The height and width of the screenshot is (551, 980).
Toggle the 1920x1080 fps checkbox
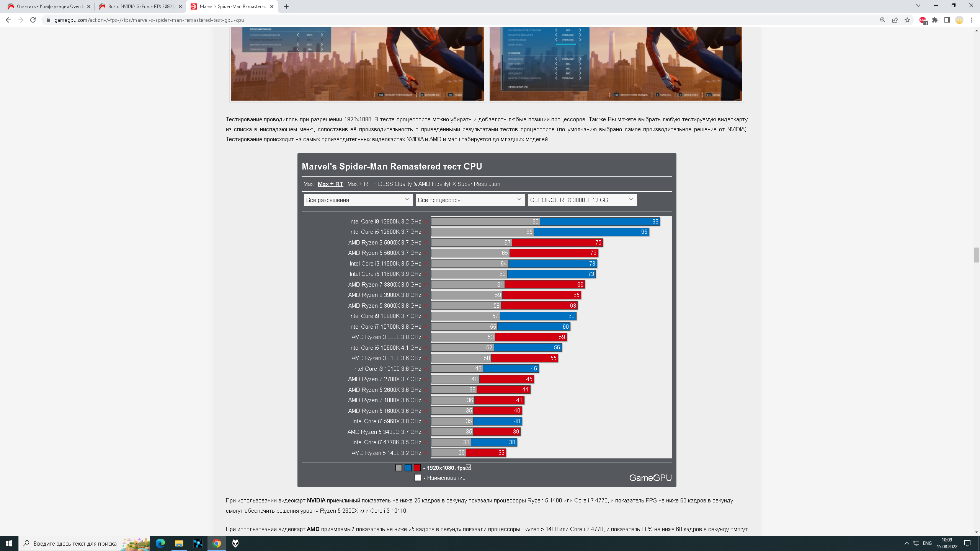tap(469, 467)
